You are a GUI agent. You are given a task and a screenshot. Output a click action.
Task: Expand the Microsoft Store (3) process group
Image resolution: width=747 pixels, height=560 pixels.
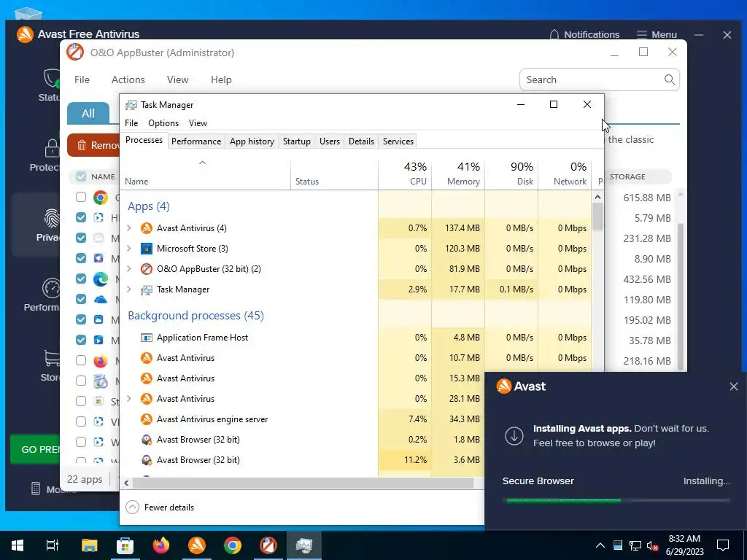pyautogui.click(x=128, y=249)
